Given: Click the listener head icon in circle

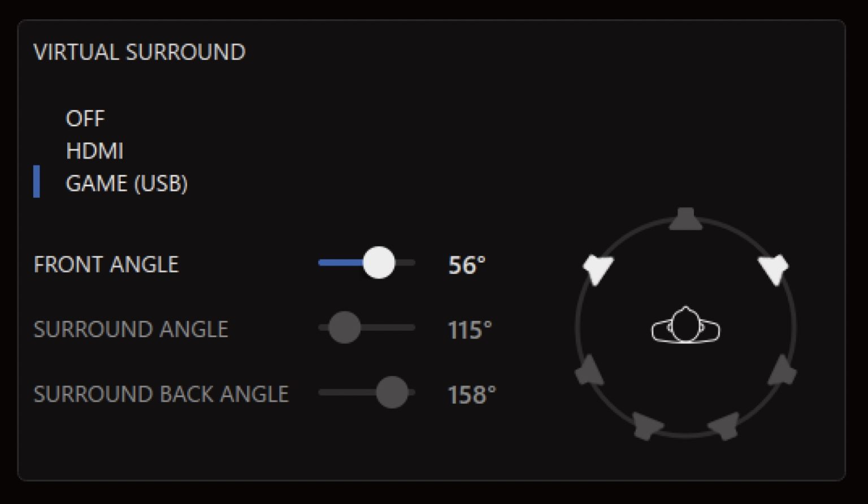Looking at the screenshot, I should click(x=685, y=326).
